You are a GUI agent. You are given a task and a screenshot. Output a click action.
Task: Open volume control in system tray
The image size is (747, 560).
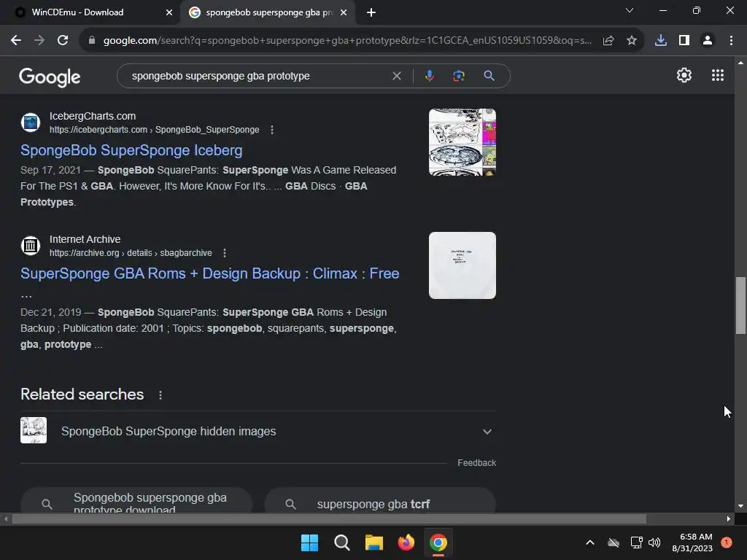[654, 542]
